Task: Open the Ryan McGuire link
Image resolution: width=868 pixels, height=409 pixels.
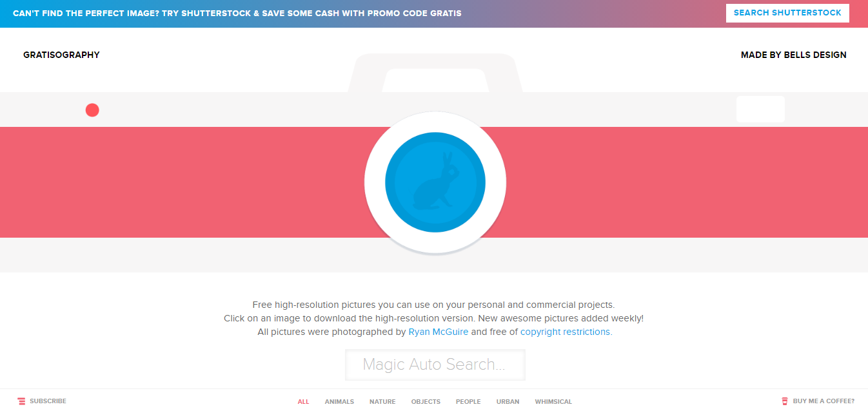Action: click(x=439, y=332)
